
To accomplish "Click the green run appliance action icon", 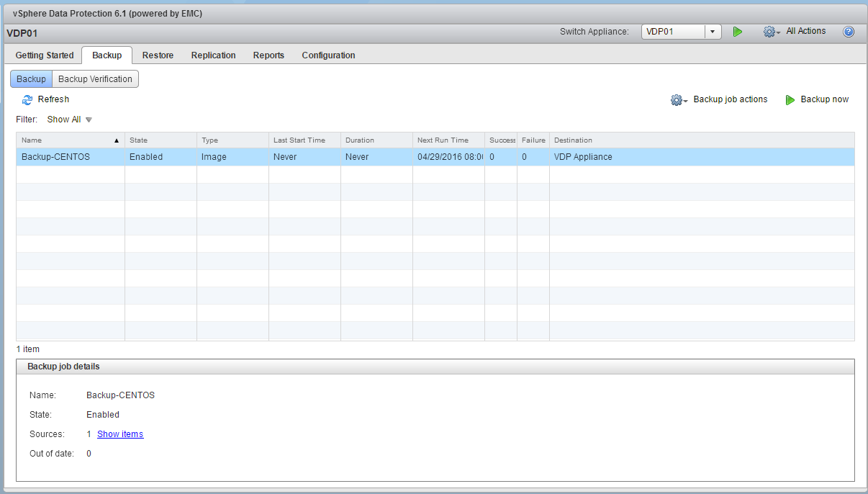I will (737, 32).
